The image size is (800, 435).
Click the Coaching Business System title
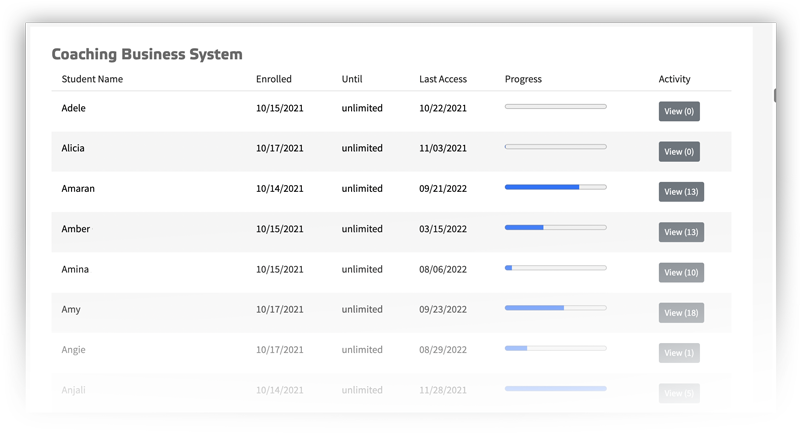(x=147, y=54)
